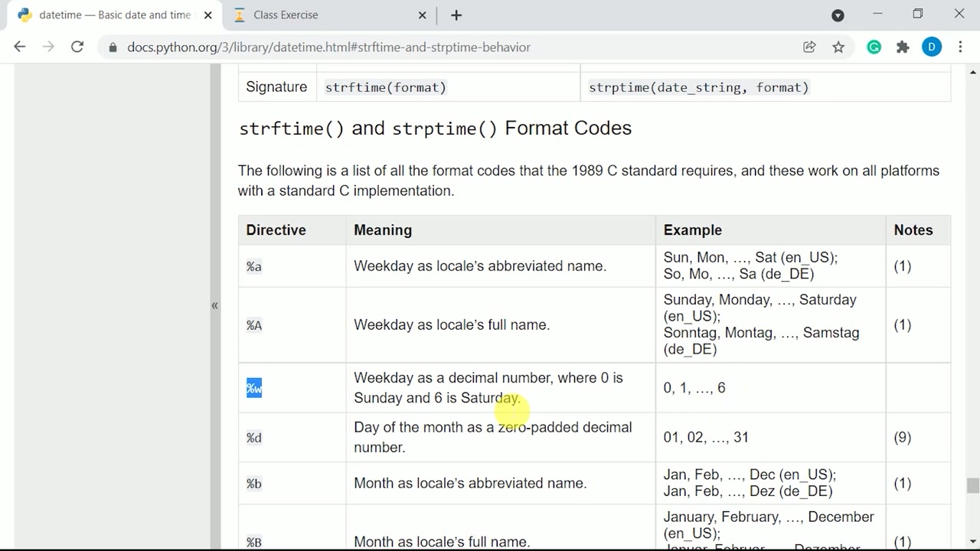
Task: Open the Grammarly extension icon
Action: [x=874, y=47]
